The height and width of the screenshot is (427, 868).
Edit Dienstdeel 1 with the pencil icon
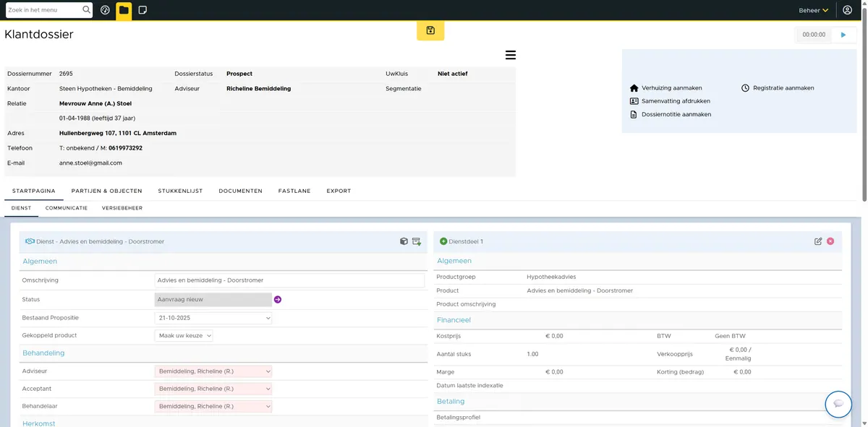[818, 241]
